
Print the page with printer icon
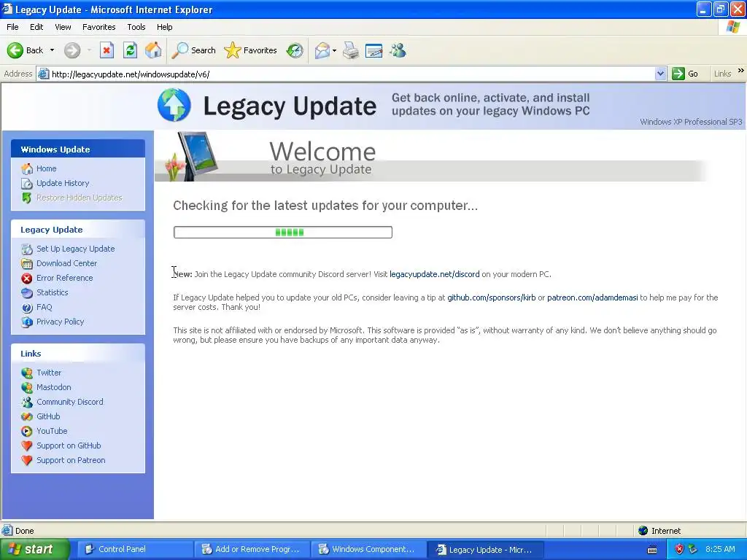point(351,50)
